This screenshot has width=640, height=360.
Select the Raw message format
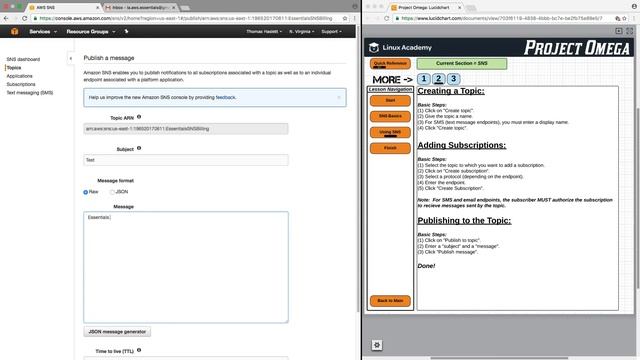[x=86, y=192]
